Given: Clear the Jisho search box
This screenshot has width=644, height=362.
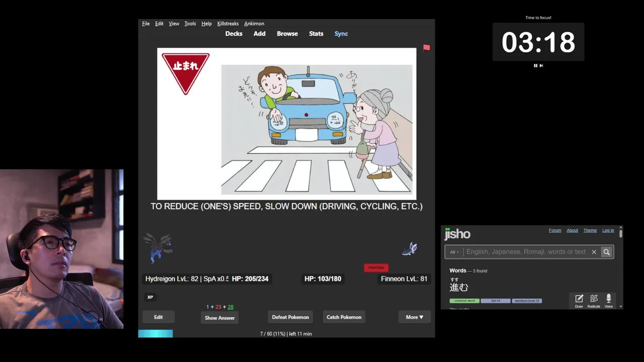Looking at the screenshot, I should 594,252.
